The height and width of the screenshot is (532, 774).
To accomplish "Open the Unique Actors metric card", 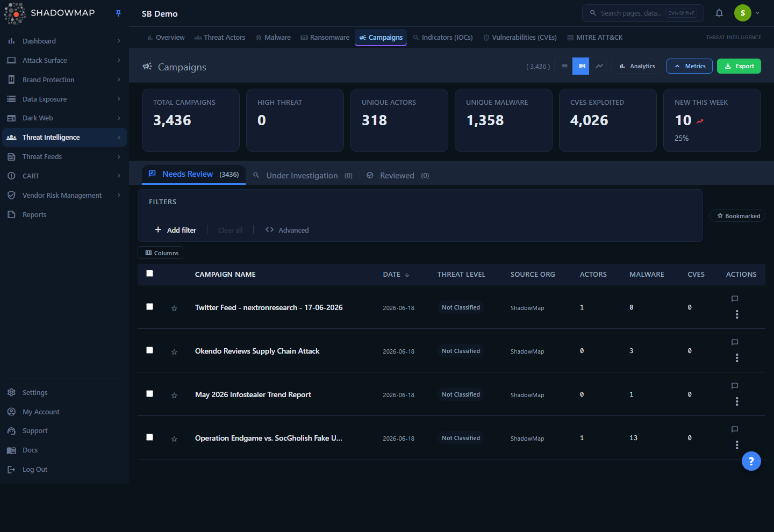I will tap(399, 120).
